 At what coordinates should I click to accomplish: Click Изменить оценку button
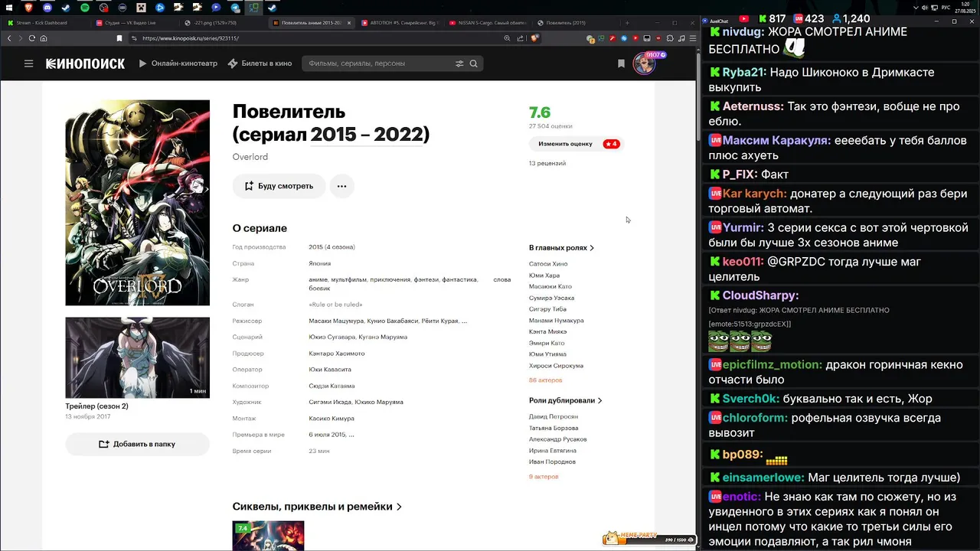(576, 144)
